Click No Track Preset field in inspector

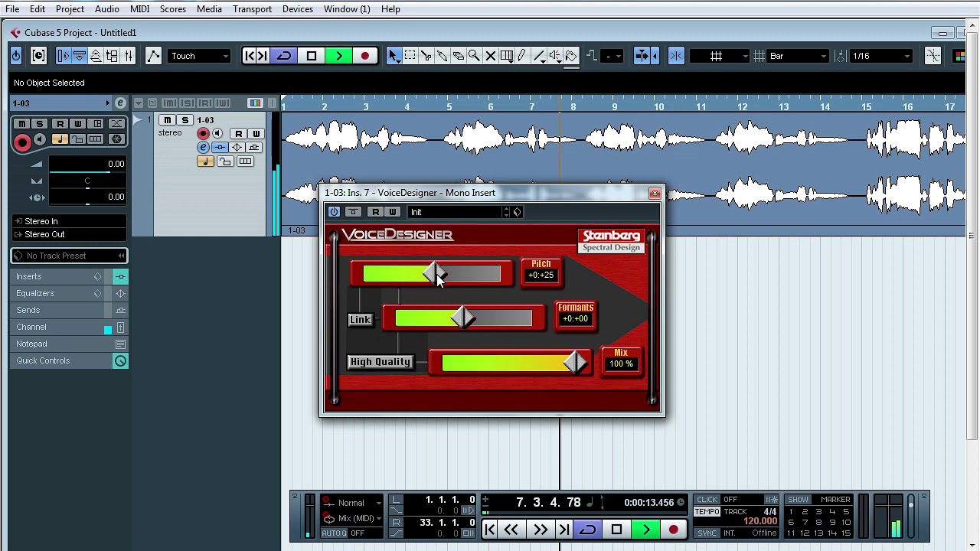pos(69,256)
